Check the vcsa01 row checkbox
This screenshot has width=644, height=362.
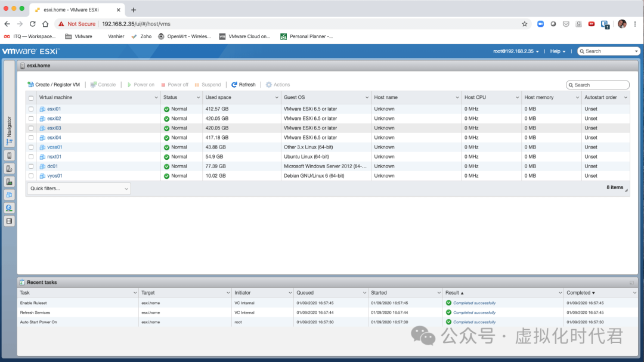coord(31,147)
